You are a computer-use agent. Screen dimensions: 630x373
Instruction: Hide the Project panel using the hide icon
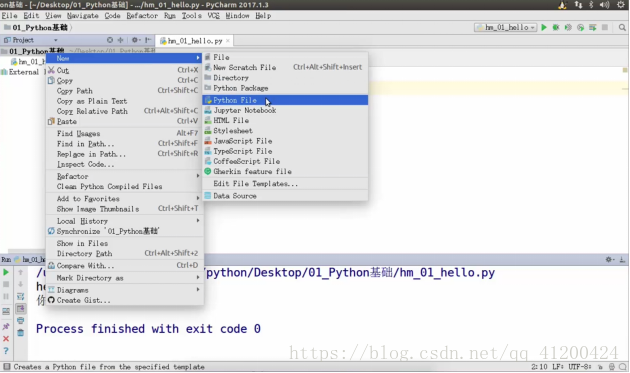tap(148, 40)
